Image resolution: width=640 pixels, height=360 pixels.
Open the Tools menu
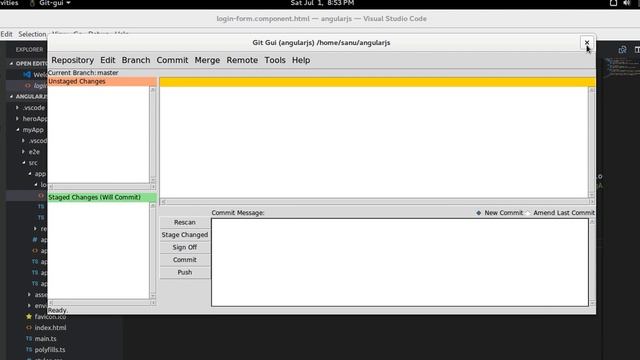click(x=275, y=60)
